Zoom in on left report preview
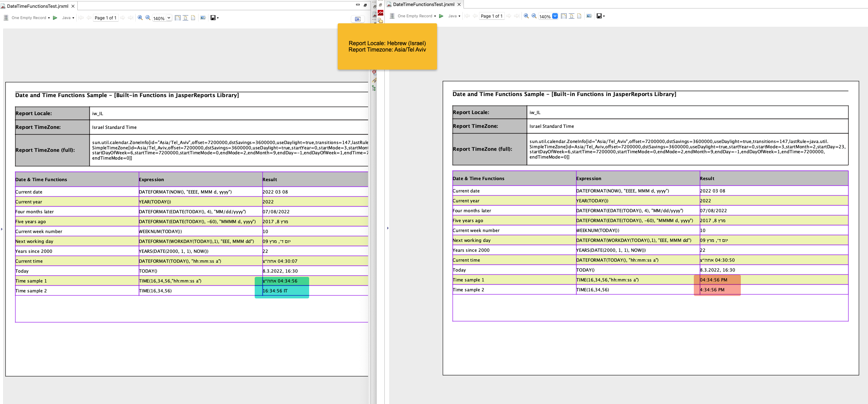 (140, 18)
